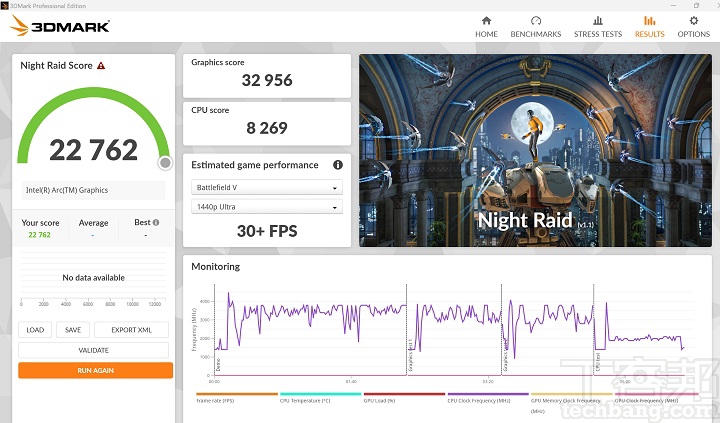Viewport: 720px width, 423px height.
Task: Expand the 1440p Ultra resolution dropdown
Action: click(x=267, y=207)
